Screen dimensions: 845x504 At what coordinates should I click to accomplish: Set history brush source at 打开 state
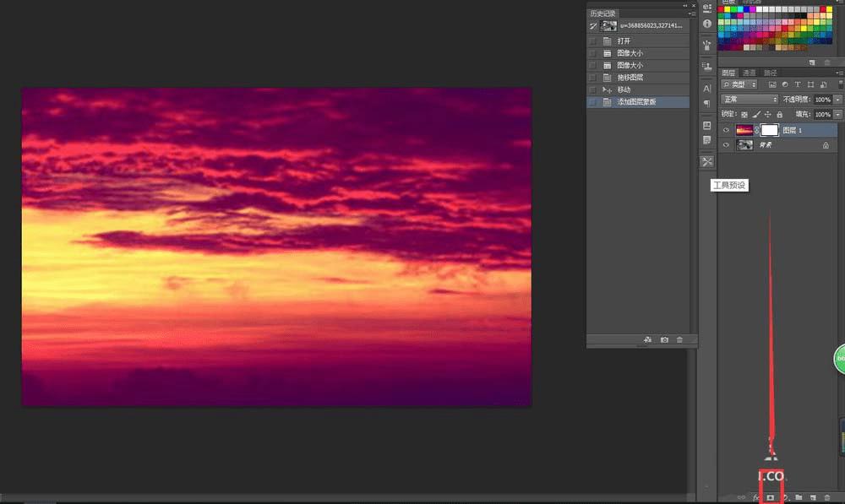pos(593,41)
